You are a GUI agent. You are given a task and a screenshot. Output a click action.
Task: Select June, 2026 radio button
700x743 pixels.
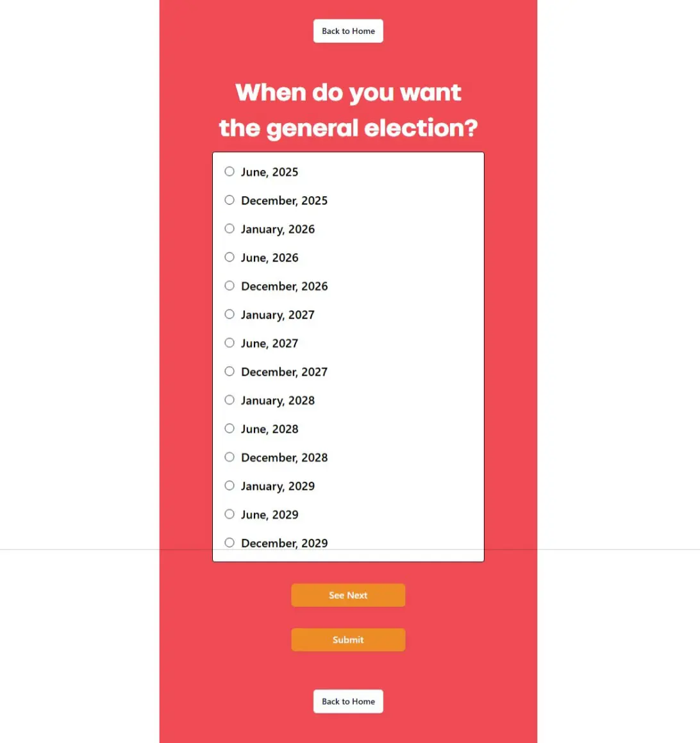(229, 257)
